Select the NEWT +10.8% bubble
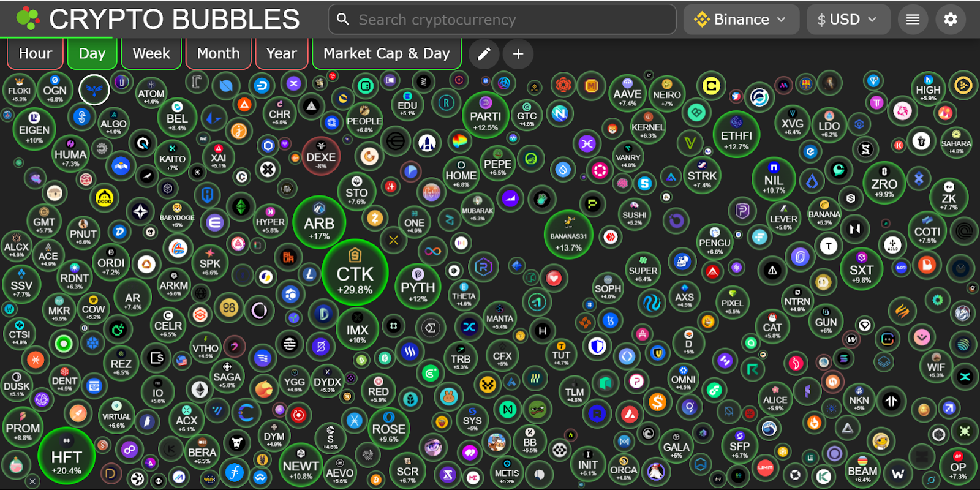This screenshot has height=490, width=980. pos(301,464)
